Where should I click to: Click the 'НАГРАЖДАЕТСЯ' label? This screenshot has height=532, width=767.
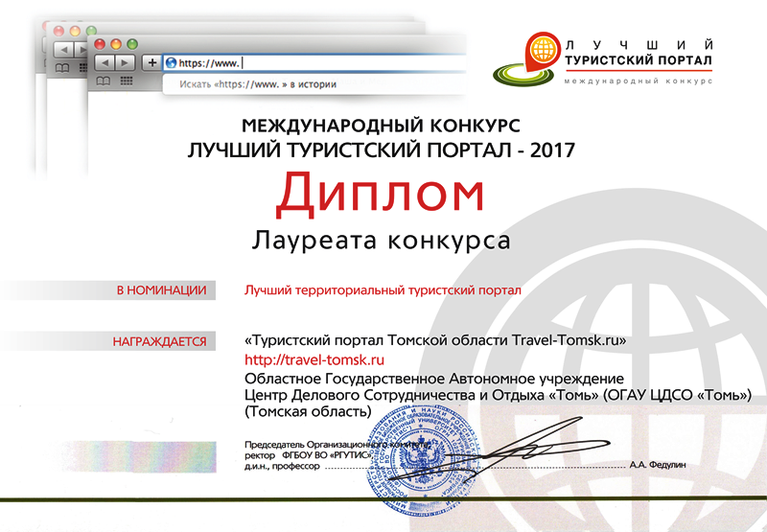159,342
